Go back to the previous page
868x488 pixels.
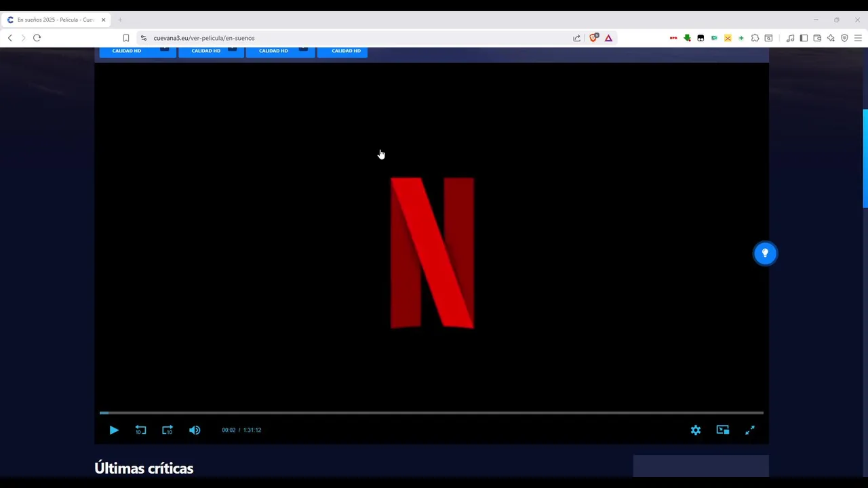pos(9,38)
